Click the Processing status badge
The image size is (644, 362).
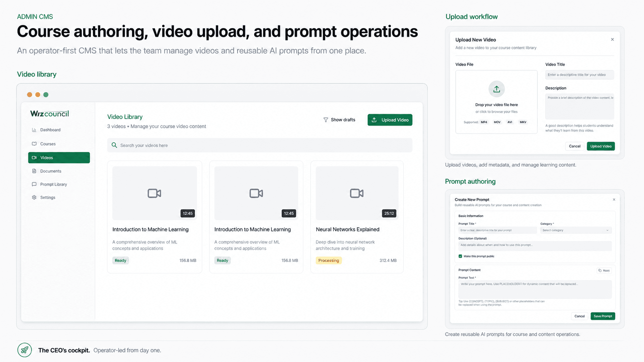[x=329, y=260]
